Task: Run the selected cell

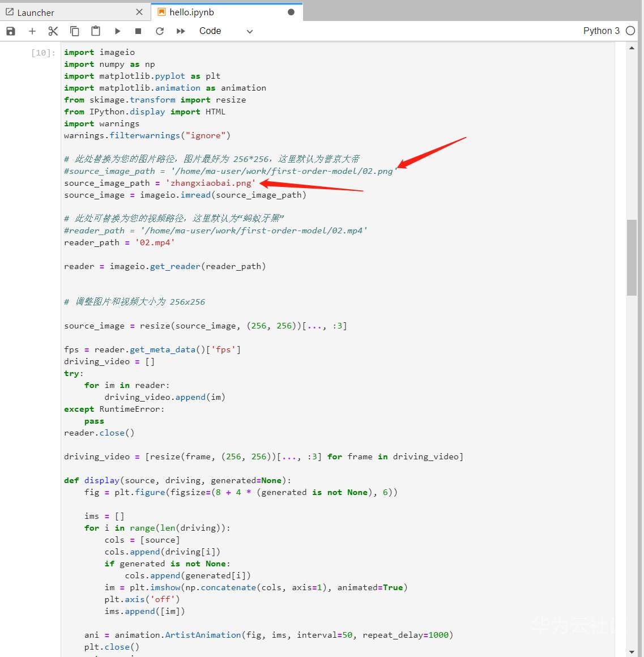Action: (x=117, y=31)
